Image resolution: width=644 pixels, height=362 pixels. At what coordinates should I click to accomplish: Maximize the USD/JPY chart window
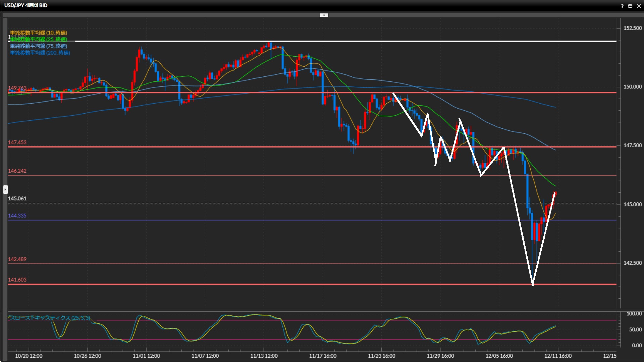click(x=630, y=6)
